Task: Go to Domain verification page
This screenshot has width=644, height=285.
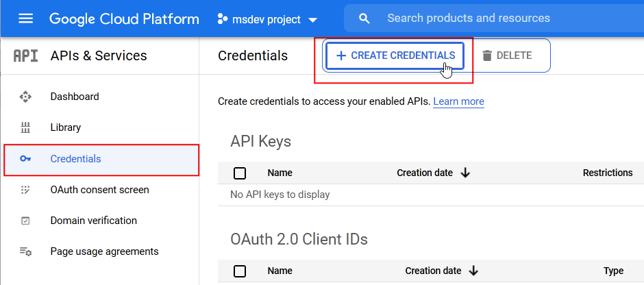Action: pyautogui.click(x=93, y=221)
